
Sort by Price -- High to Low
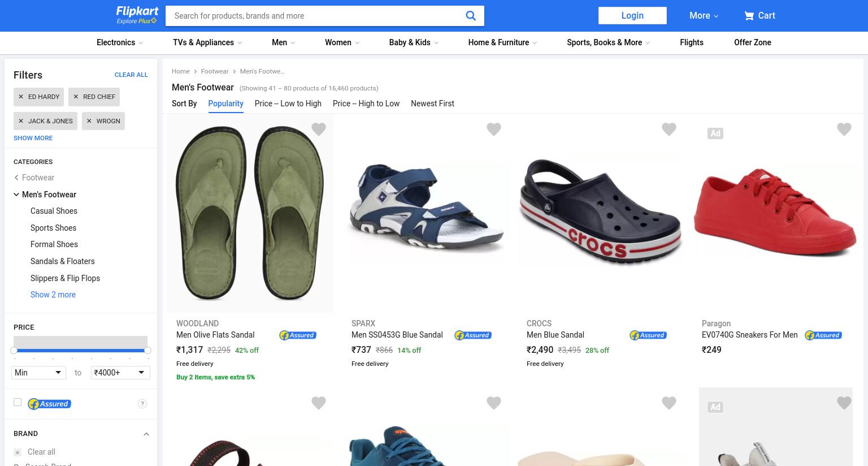[x=366, y=103]
